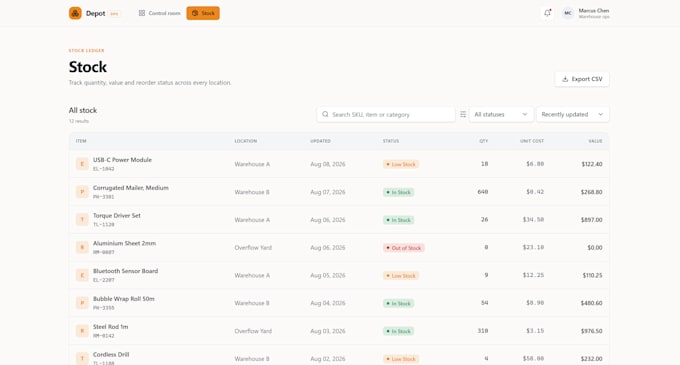Click the QTY column header
680x365 pixels.
click(x=484, y=141)
